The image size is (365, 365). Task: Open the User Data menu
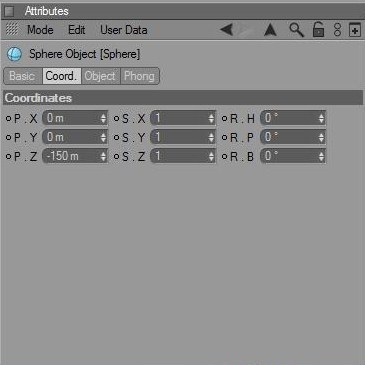point(124,30)
